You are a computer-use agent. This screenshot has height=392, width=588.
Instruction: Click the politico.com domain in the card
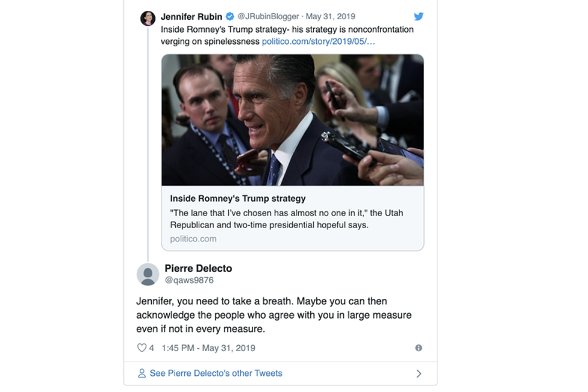pos(193,238)
